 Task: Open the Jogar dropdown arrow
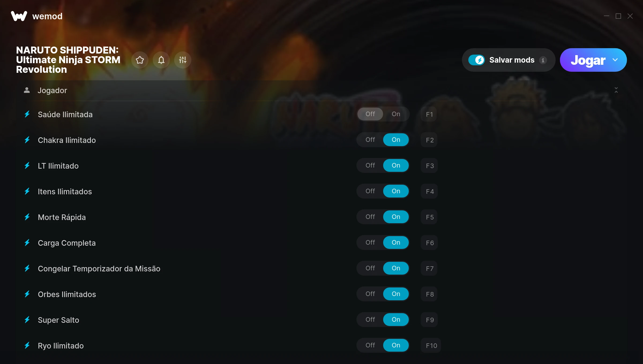[x=615, y=60]
